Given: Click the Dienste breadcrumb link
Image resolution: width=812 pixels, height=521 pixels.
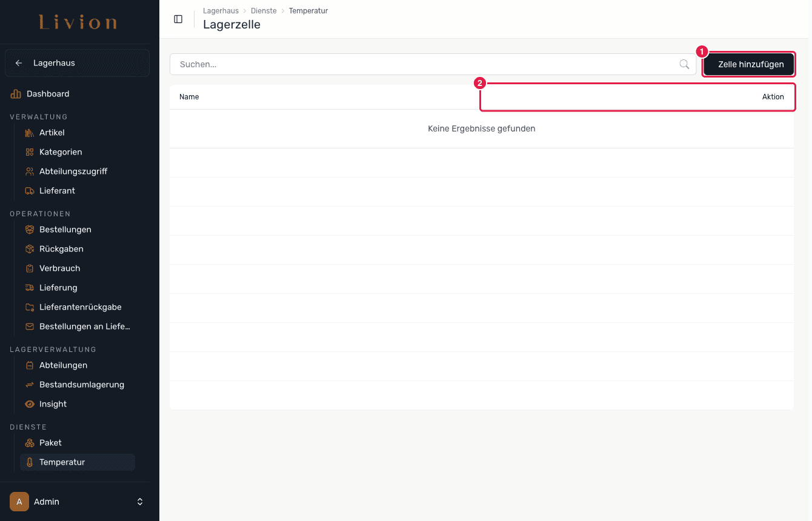Looking at the screenshot, I should [264, 11].
